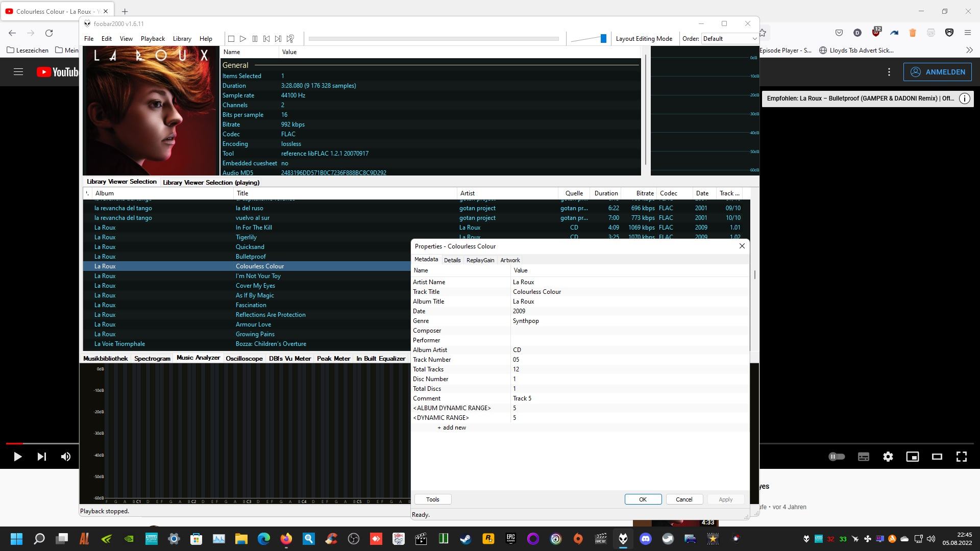Click the foobar2000 seek bar
The width and height of the screenshot is (980, 551).
tap(434, 39)
